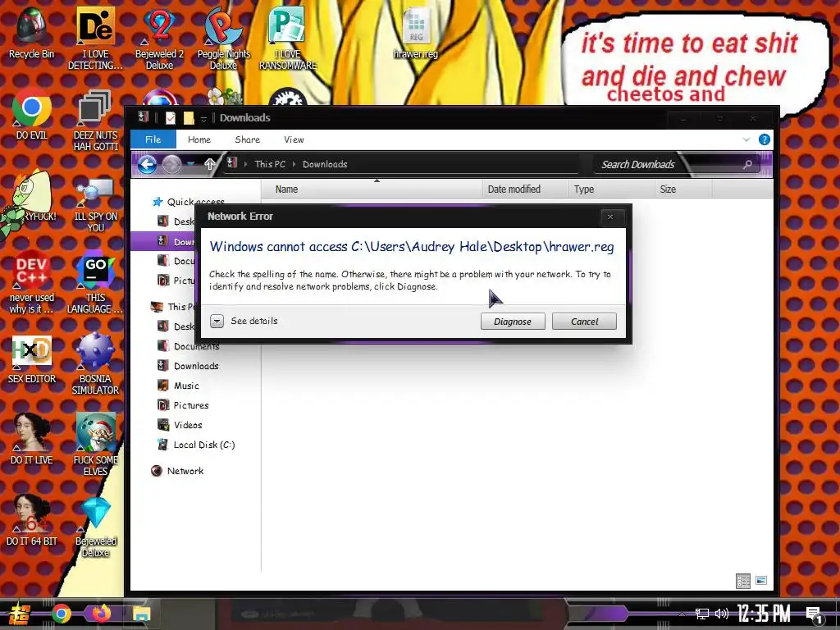Click the Explorer help question mark icon
Viewport: 840px width, 630px height.
(x=765, y=139)
